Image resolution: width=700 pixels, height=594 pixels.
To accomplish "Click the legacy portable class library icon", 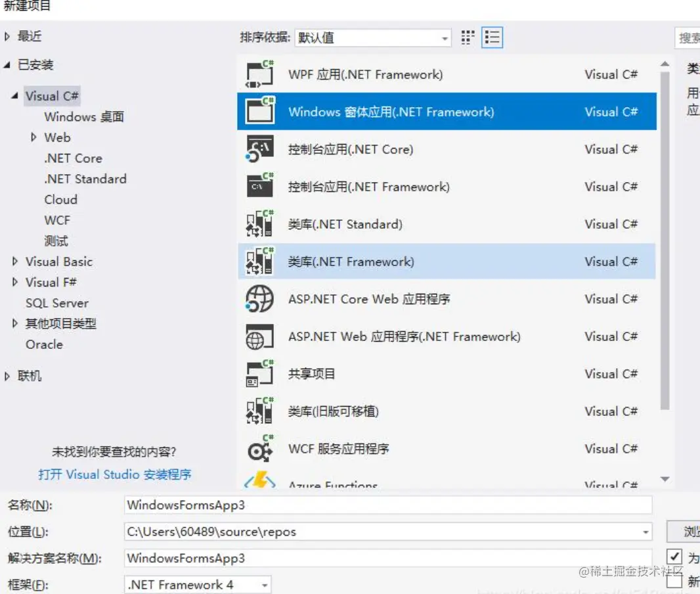I will pos(260,411).
